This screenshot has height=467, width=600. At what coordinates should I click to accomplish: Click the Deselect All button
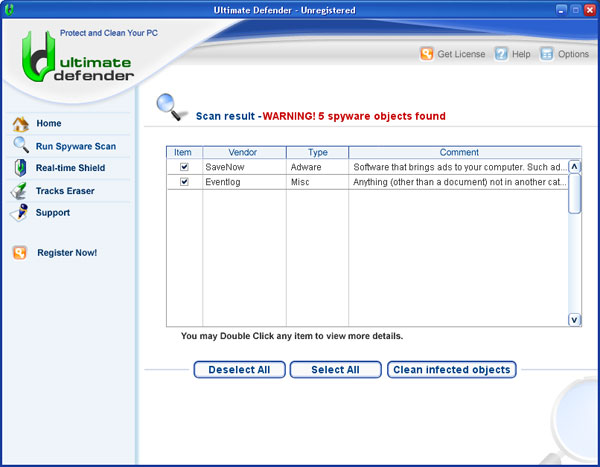coord(240,369)
